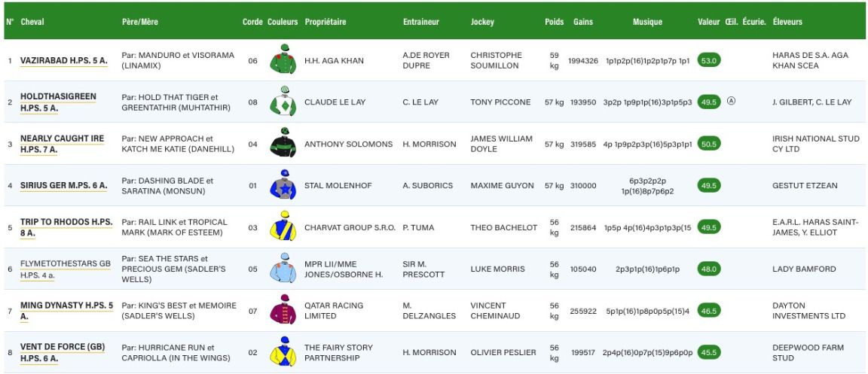868x374 pixels.
Task: Click jockey TONY PICCONE
Action: tap(500, 102)
